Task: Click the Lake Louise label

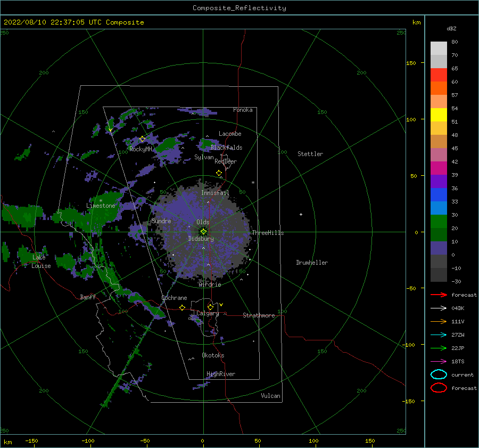Action: click(x=41, y=262)
